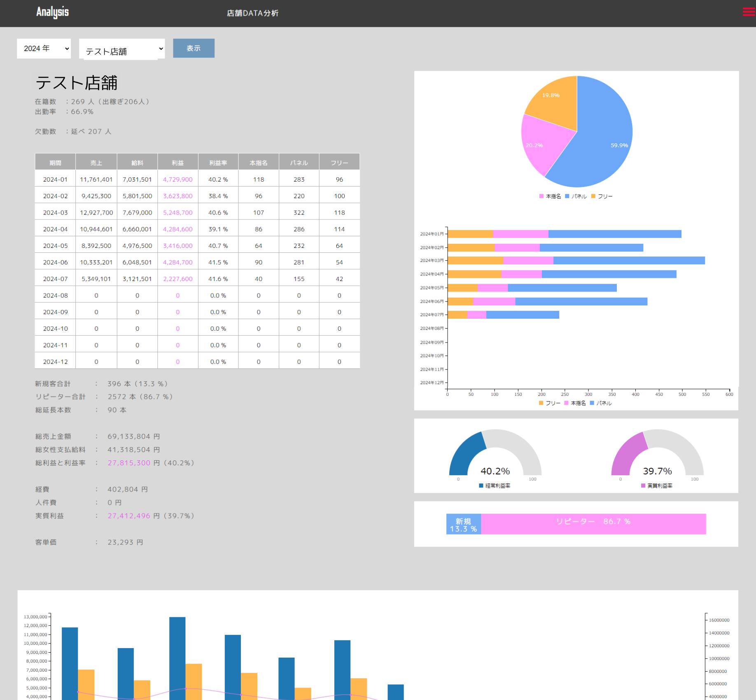Click salary value 5,801,500
The width and height of the screenshot is (756, 700).
click(x=137, y=196)
